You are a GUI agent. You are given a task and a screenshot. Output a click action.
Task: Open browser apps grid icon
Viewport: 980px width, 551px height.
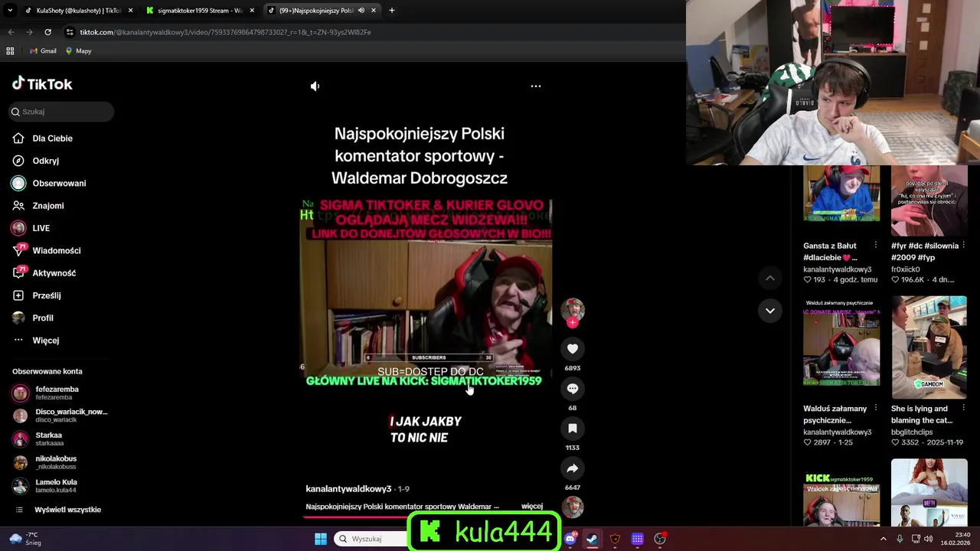tap(10, 51)
